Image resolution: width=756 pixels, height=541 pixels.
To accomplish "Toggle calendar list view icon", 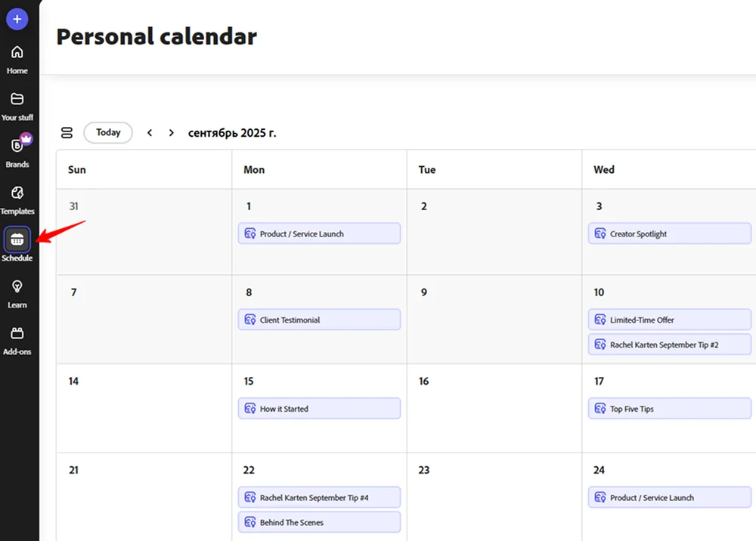I will click(x=67, y=133).
